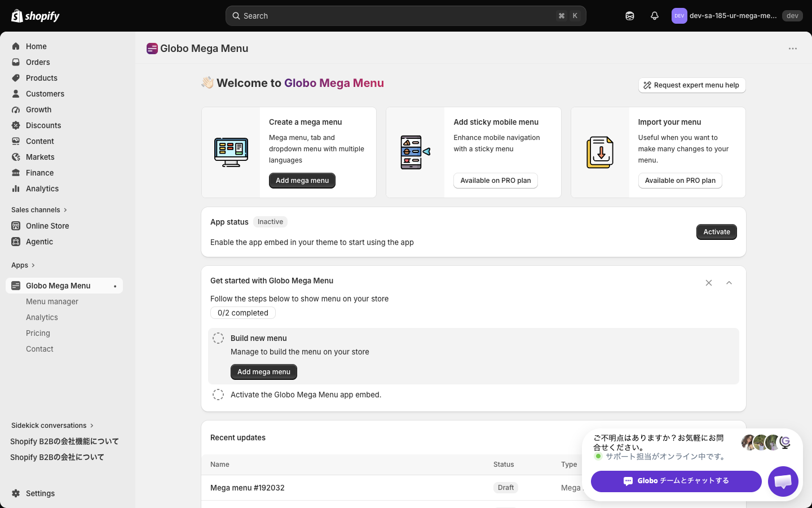This screenshot has width=812, height=508.
Task: Click the Products tag icon
Action: coord(16,78)
